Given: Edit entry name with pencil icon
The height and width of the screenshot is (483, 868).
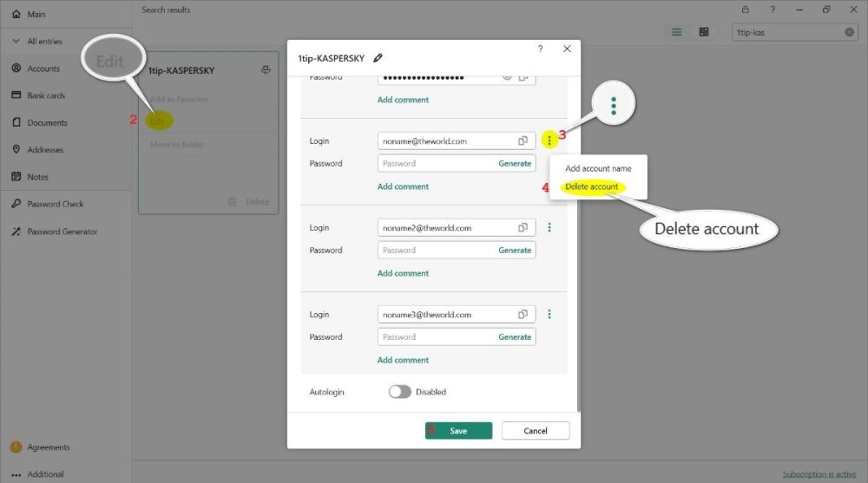Looking at the screenshot, I should point(378,57).
